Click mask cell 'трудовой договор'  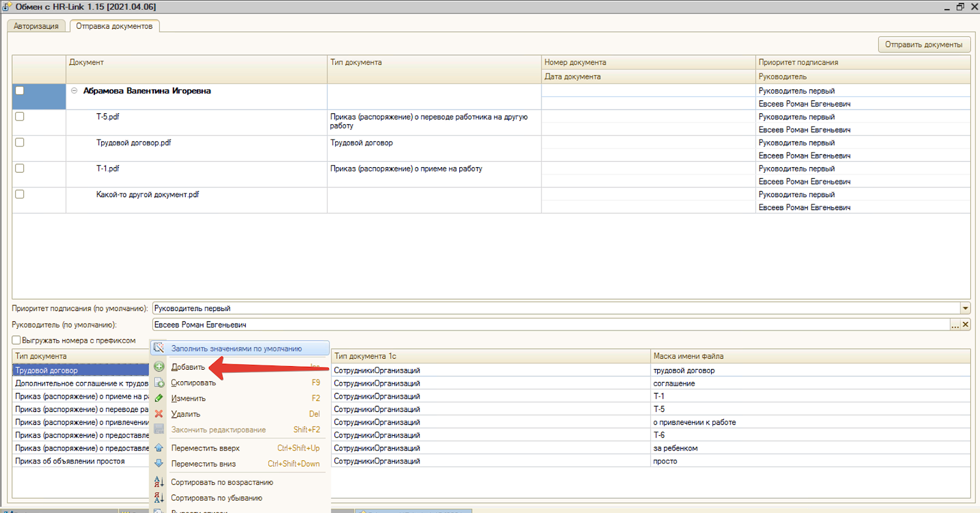[x=810, y=370]
